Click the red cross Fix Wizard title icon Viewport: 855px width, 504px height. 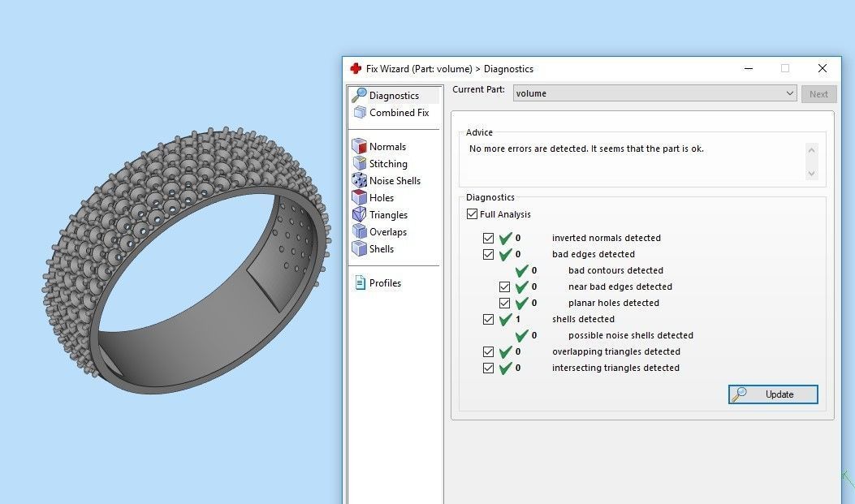pyautogui.click(x=356, y=68)
